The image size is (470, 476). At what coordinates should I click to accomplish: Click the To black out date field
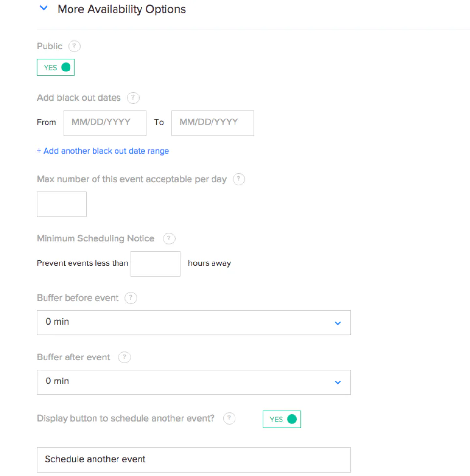click(212, 123)
